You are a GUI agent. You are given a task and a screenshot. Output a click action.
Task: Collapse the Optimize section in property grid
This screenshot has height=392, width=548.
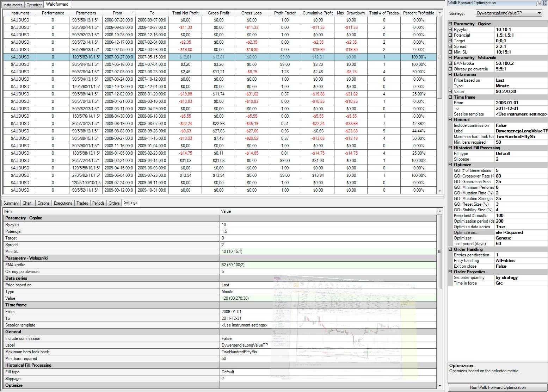pyautogui.click(x=450, y=165)
